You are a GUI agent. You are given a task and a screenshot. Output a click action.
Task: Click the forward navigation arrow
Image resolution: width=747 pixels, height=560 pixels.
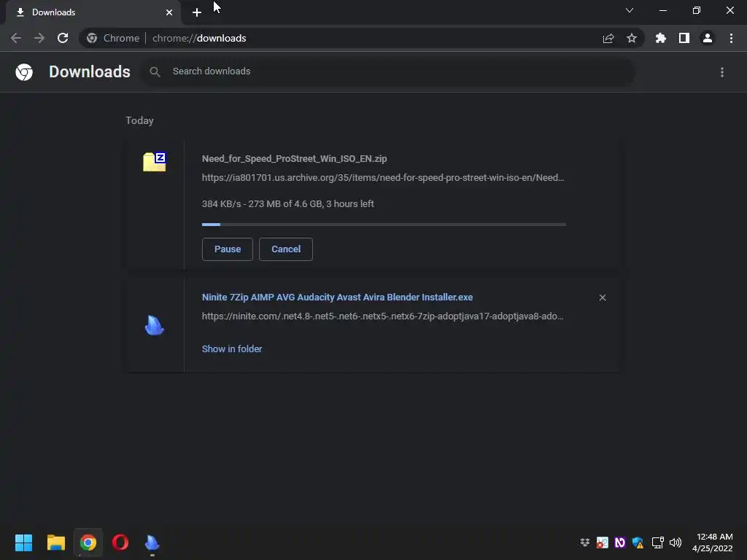point(39,38)
